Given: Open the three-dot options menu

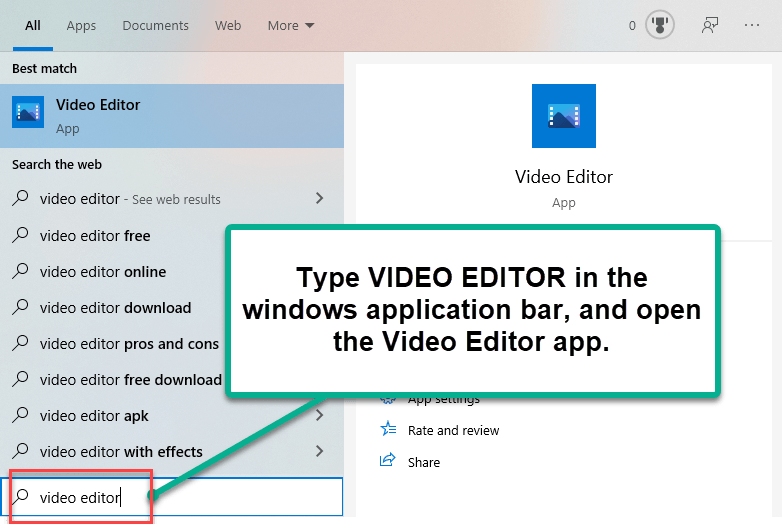Looking at the screenshot, I should tap(752, 25).
